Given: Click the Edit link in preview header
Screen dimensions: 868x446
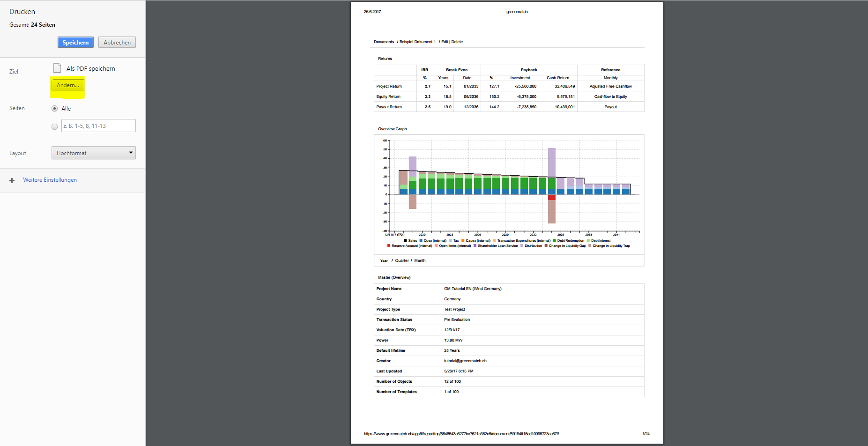Looking at the screenshot, I should [x=445, y=42].
